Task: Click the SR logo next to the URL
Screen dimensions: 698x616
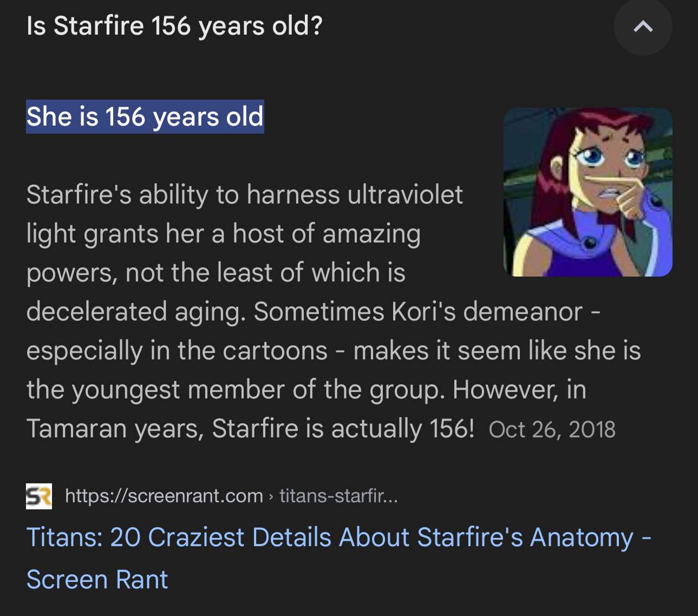Action: tap(38, 496)
